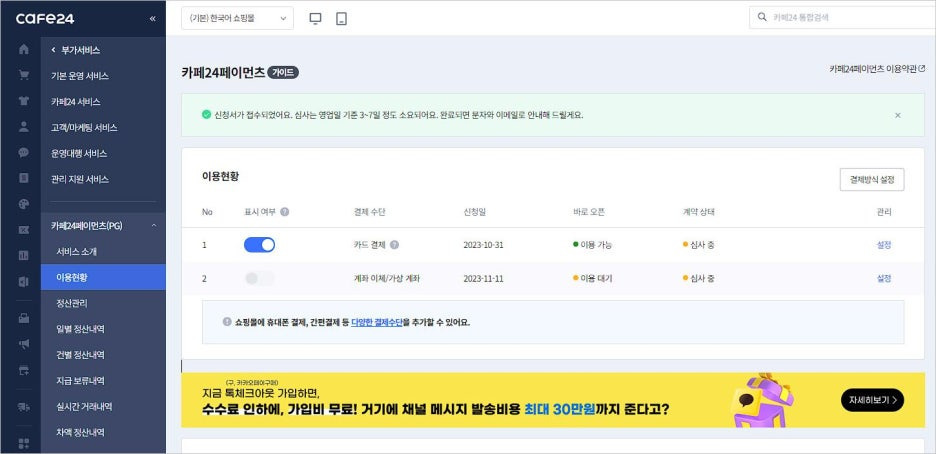The height and width of the screenshot is (454, 936).
Task: Open the bar chart statistics icon
Action: click(24, 255)
